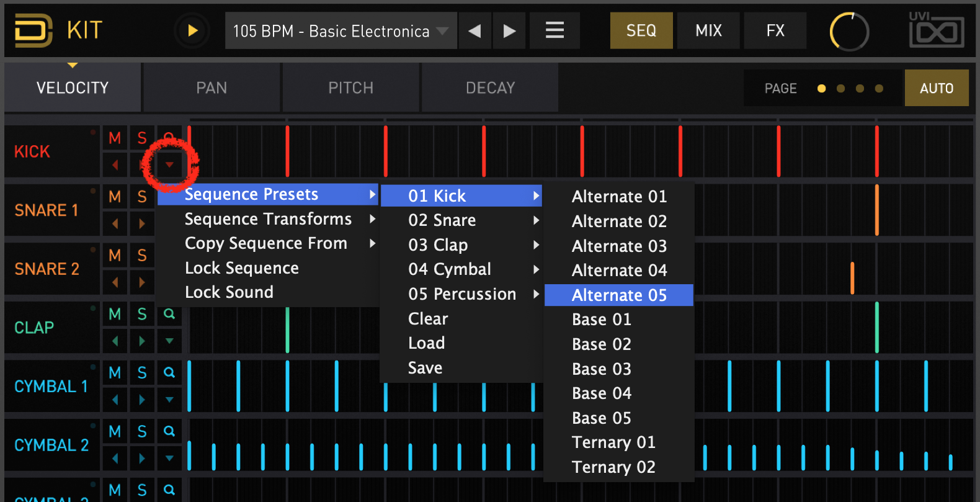Select the Alternate 05 kick preset

coord(619,295)
